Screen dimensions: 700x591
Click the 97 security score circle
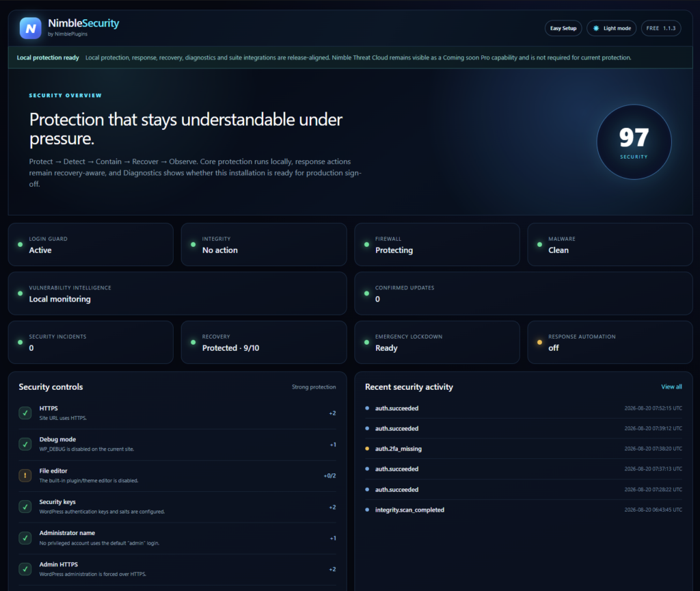point(634,142)
